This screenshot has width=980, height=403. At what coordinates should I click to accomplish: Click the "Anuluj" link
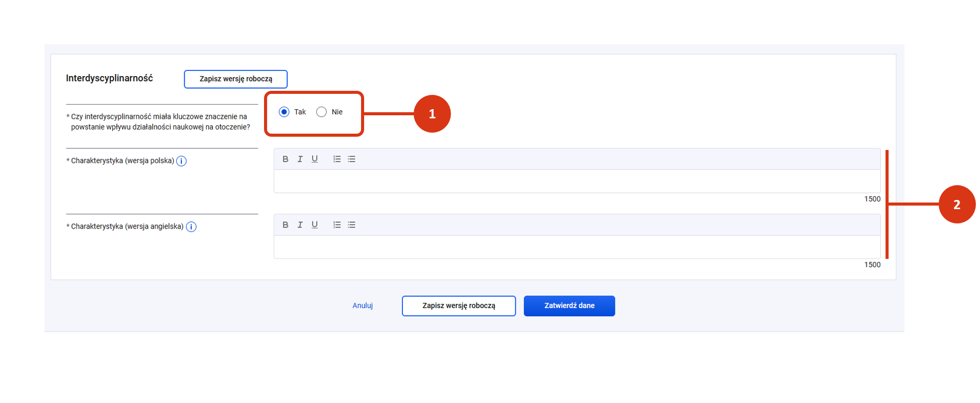pos(363,306)
